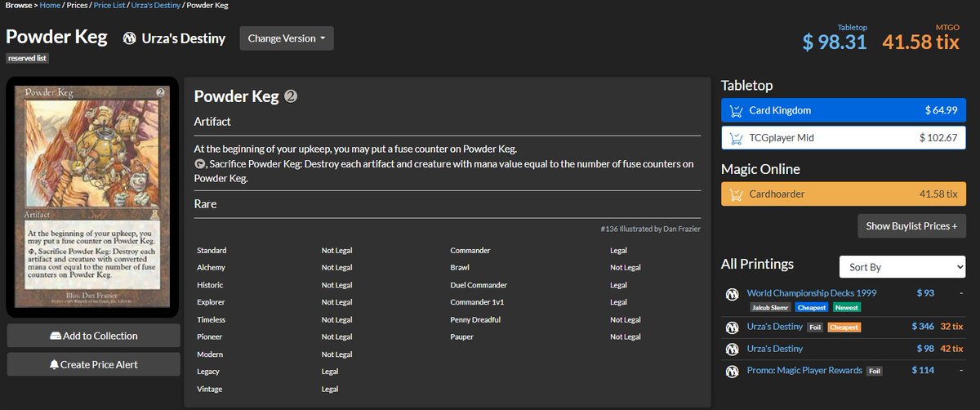Click the Modern format label
The image size is (980, 410).
click(x=210, y=354)
